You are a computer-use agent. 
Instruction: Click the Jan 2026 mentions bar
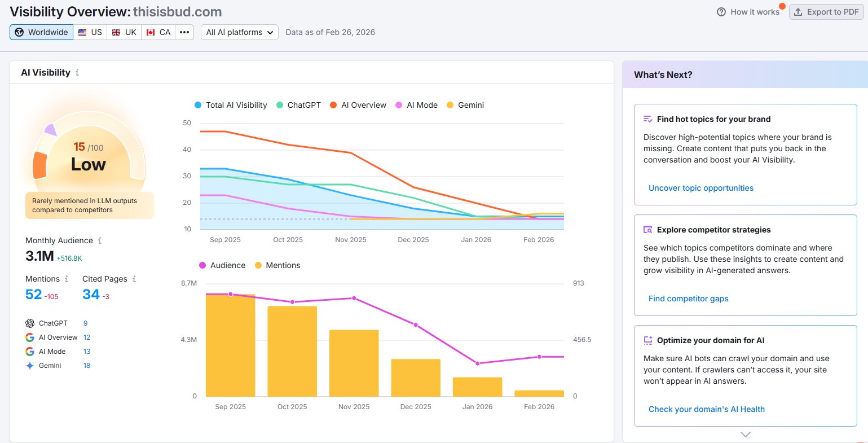[x=477, y=387]
